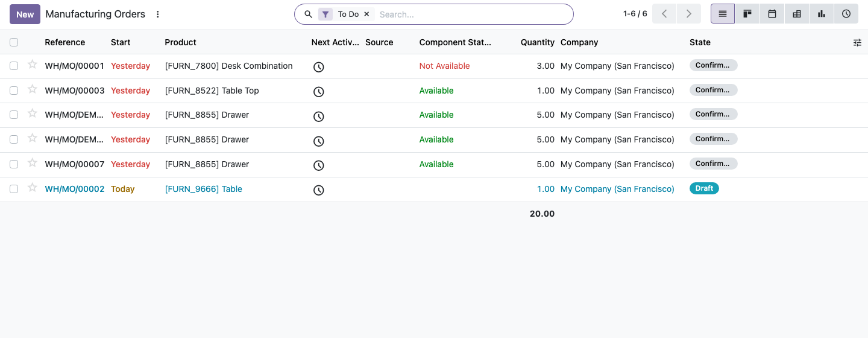Click the Today start date

122,189
